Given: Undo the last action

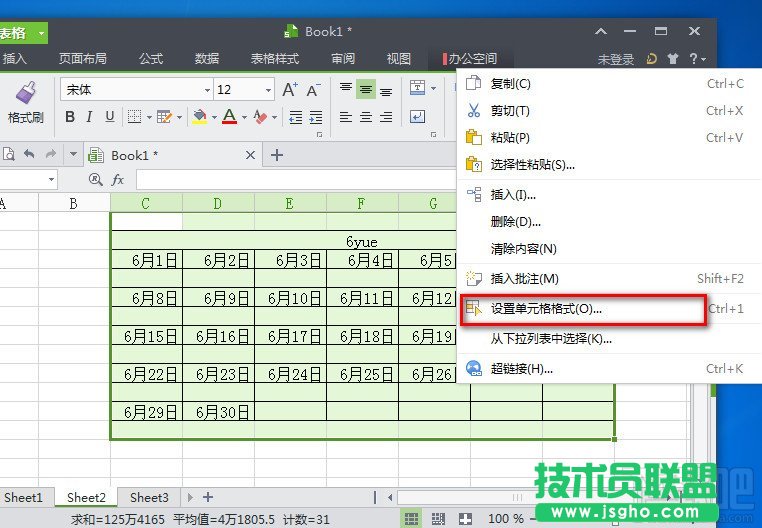Looking at the screenshot, I should coord(29,155).
